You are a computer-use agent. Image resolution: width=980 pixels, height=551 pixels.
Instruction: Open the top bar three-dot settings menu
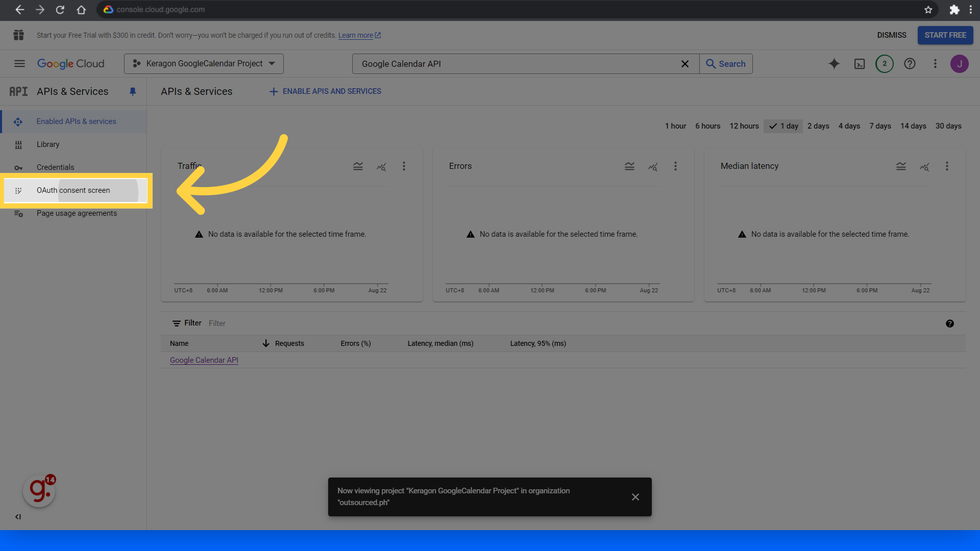935,64
